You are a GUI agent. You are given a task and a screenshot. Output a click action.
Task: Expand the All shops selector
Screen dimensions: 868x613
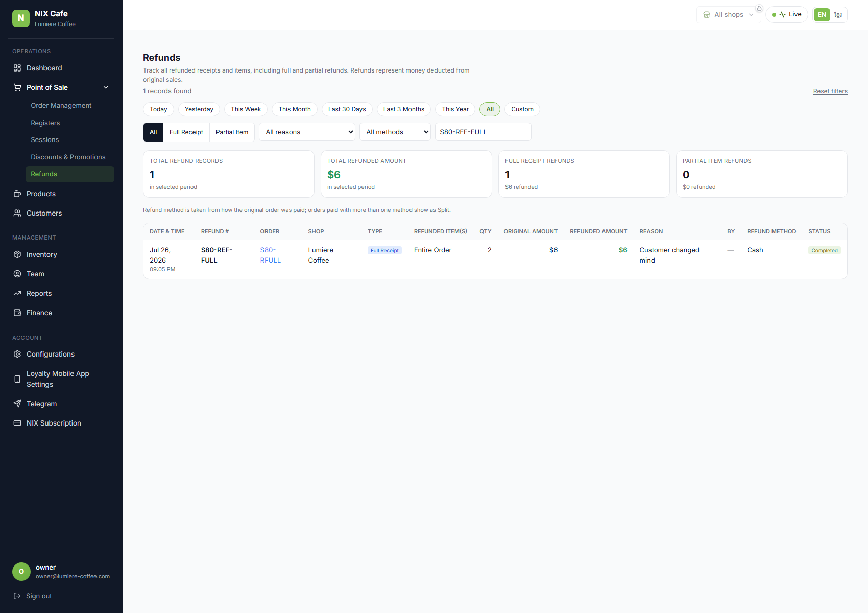click(729, 15)
